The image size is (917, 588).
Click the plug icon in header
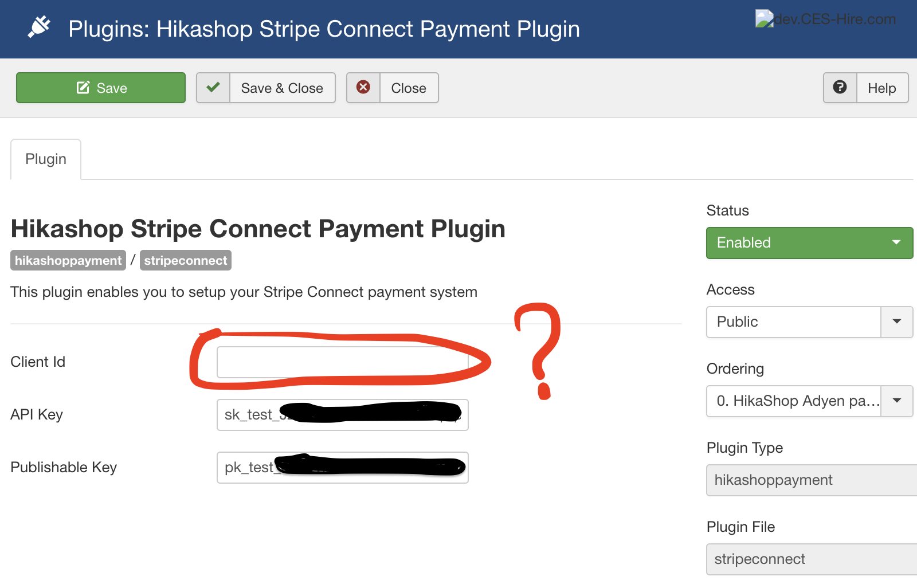(x=39, y=27)
